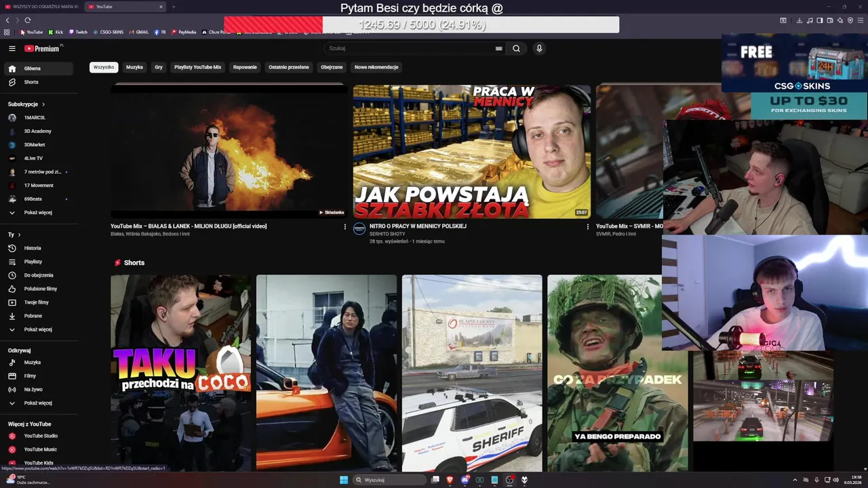Show more subscriptions via Pokaż więcej
This screenshot has width=868, height=488.
pos(38,213)
